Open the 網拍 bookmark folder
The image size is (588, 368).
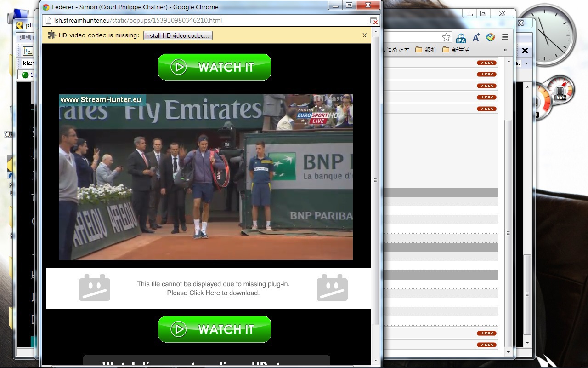426,50
